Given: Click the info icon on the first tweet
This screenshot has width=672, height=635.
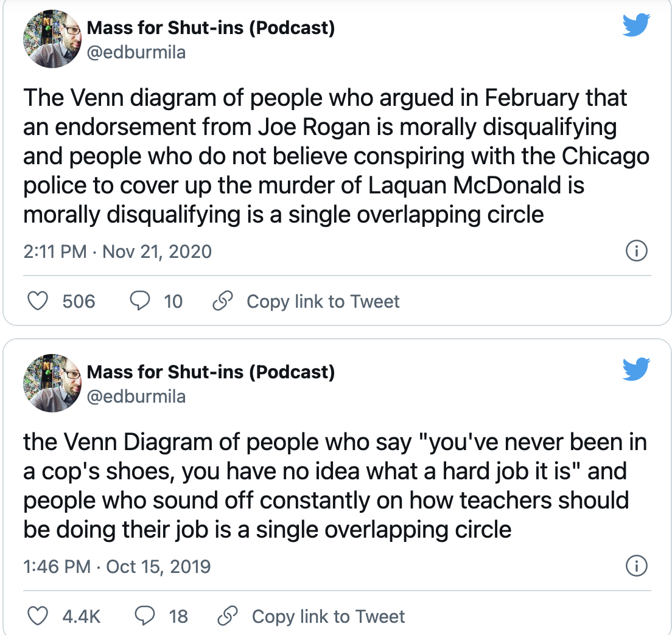Looking at the screenshot, I should click(637, 251).
